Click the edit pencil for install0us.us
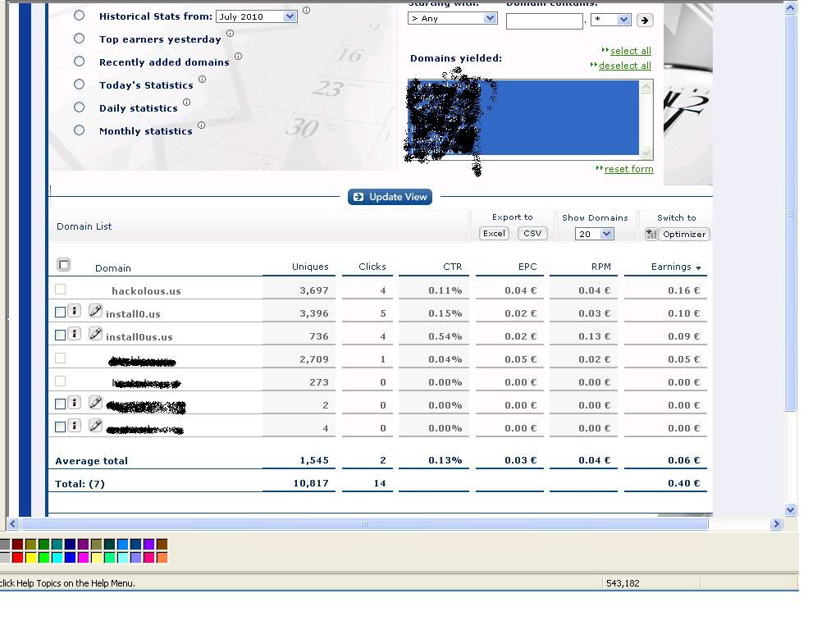The height and width of the screenshot is (630, 840). 95,335
